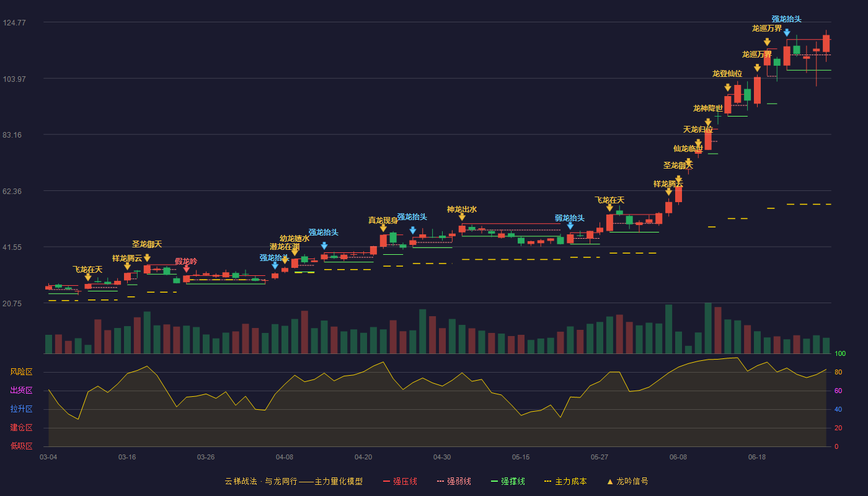Screen dimensions: 868x496
Task: Select the 低吸区 zone label
Action: click(x=21, y=446)
